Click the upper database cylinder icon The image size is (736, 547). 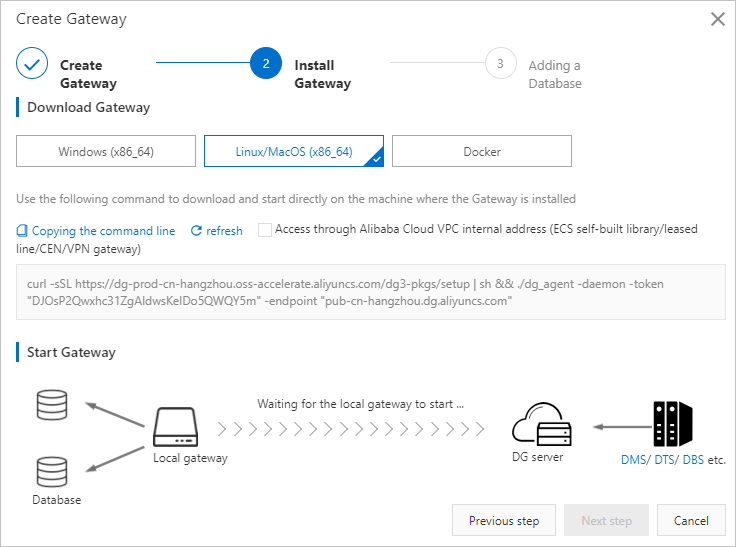click(x=52, y=404)
